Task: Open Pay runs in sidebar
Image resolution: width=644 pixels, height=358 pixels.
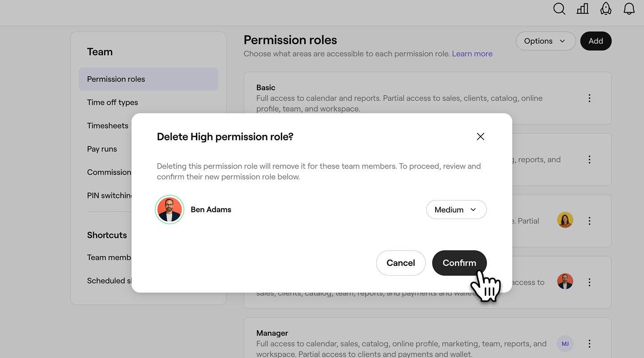Action: [102, 149]
